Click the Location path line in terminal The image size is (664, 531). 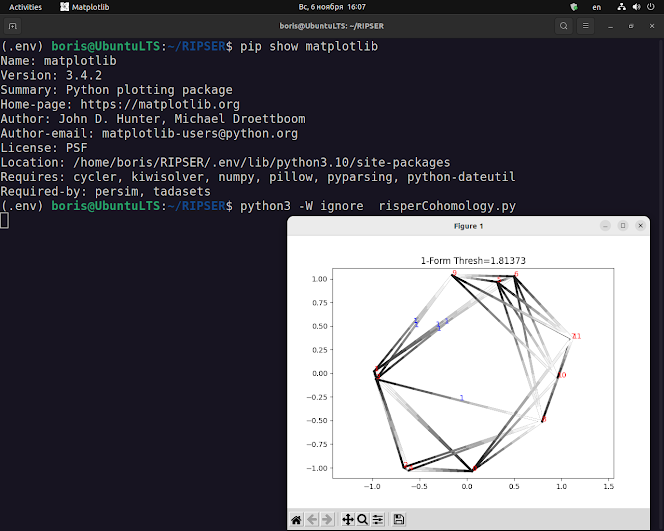[225, 162]
